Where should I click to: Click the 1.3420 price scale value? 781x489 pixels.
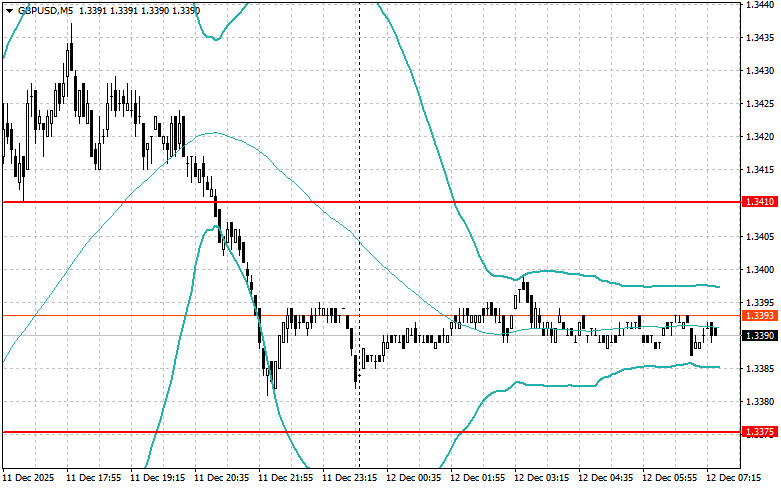coord(760,136)
